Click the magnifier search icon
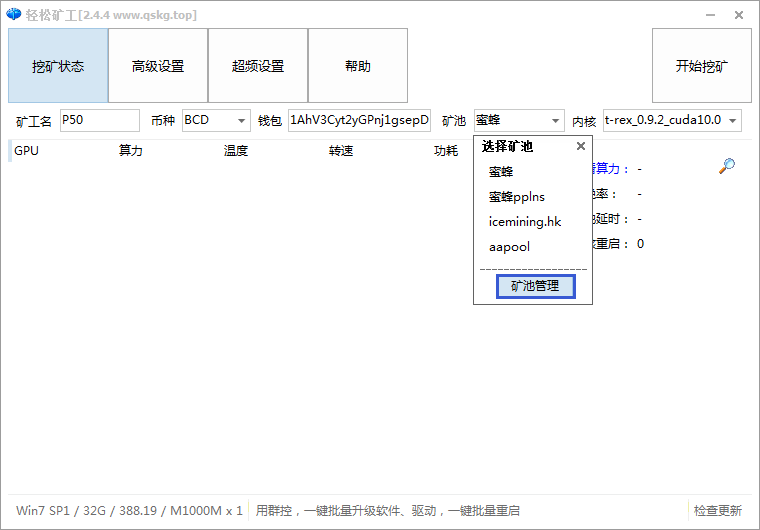Screen dimensions: 760x530 coord(727,167)
